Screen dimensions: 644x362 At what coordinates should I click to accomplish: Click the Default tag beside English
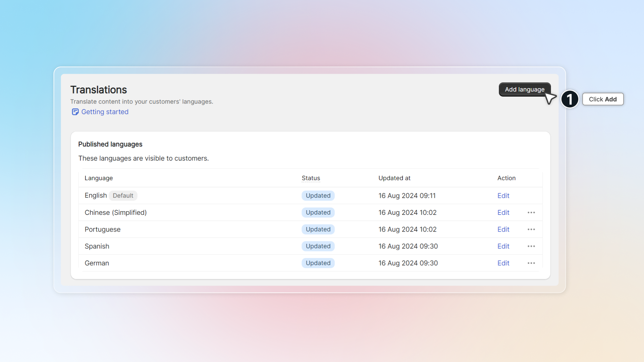pos(123,196)
